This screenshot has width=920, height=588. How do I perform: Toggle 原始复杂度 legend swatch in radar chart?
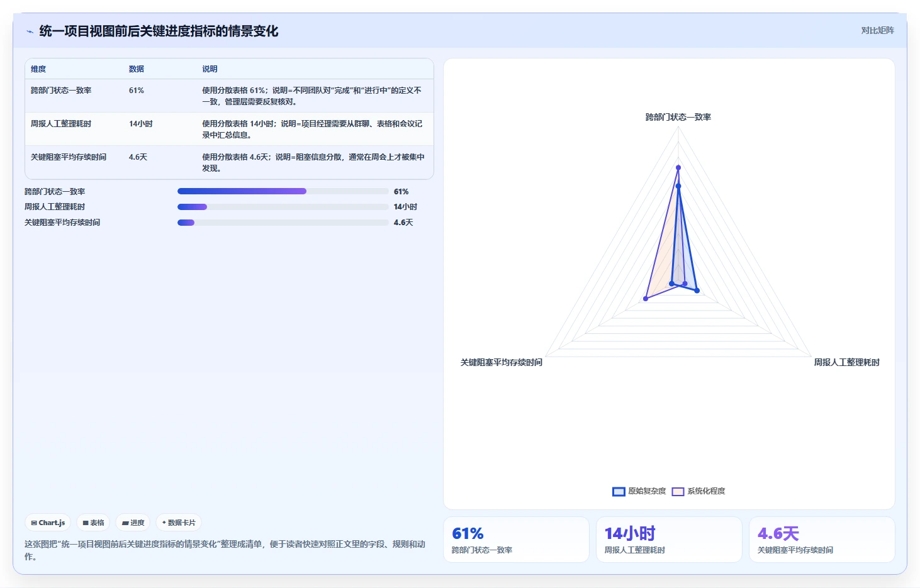pyautogui.click(x=619, y=491)
